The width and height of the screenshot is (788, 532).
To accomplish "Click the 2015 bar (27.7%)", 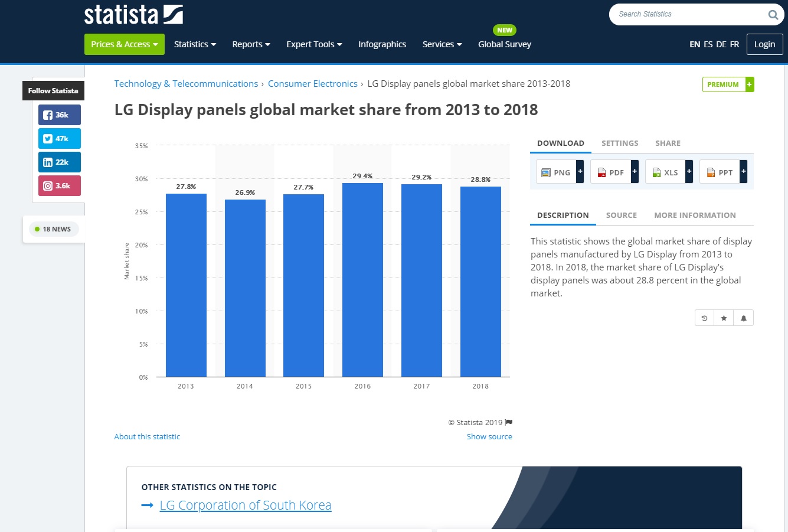I will click(303, 285).
